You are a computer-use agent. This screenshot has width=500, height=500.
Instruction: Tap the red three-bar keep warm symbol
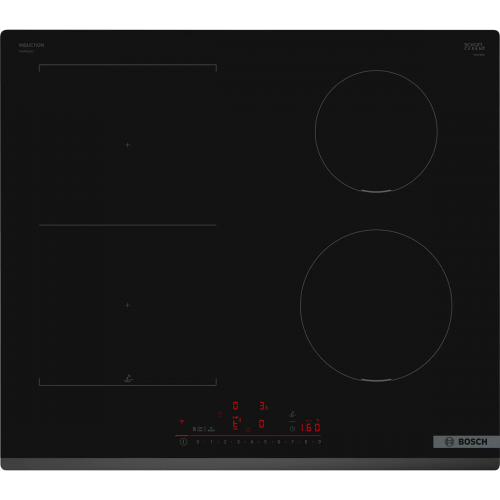pos(220,415)
